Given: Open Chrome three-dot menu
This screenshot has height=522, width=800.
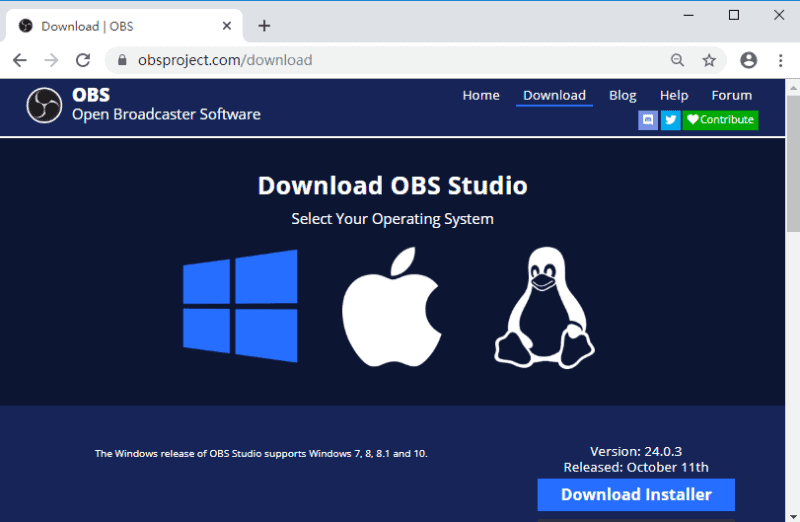Looking at the screenshot, I should click(x=780, y=60).
